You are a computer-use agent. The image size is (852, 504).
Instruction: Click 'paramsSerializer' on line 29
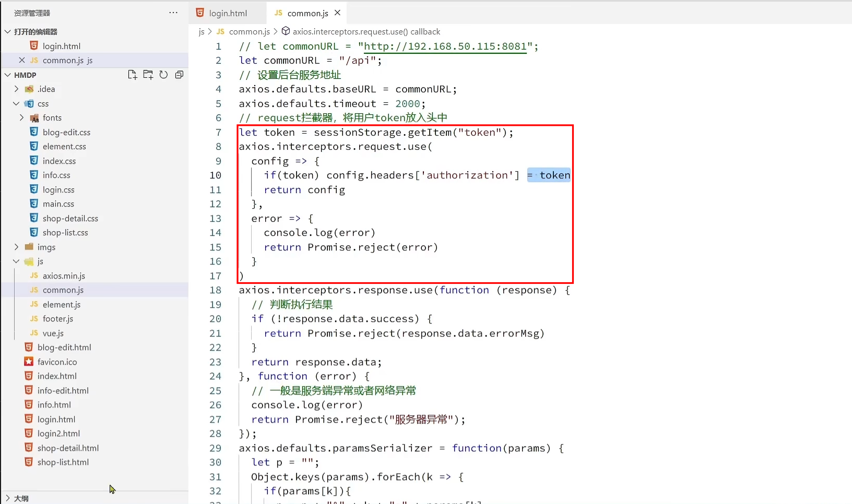click(x=382, y=448)
